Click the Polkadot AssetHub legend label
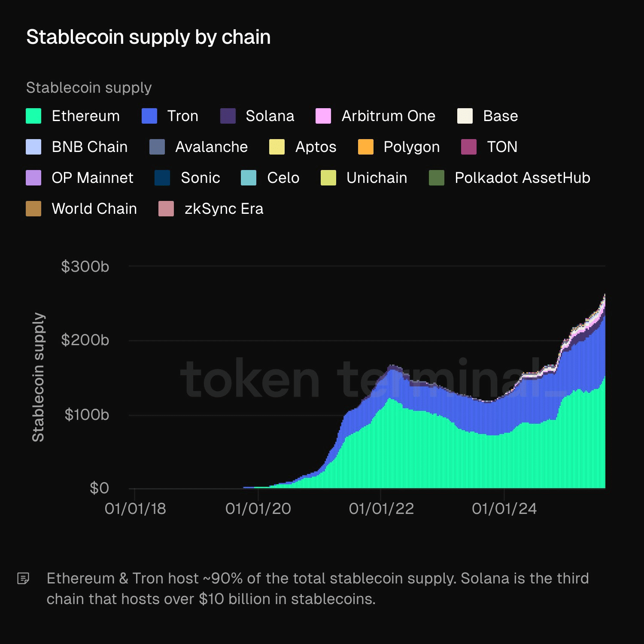644x644 pixels. click(x=522, y=178)
